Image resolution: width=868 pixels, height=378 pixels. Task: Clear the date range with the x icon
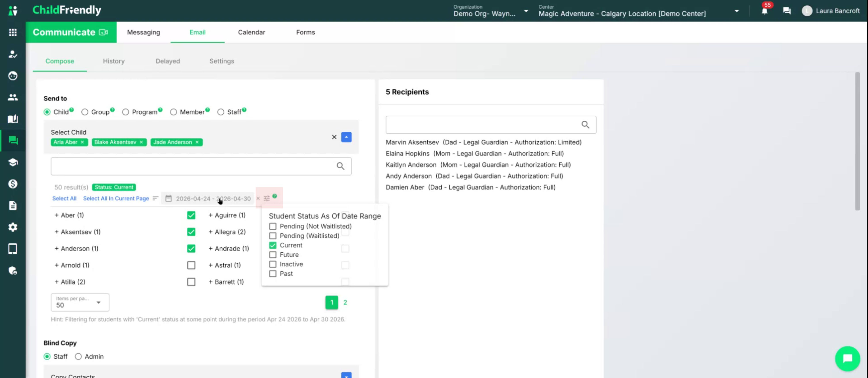point(258,198)
